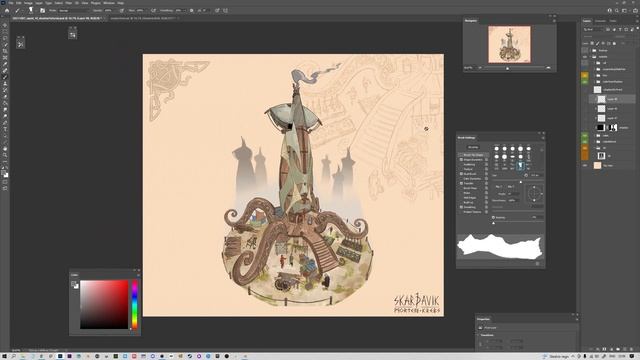Click the Navigator preview thumbnail
This screenshot has width=640, height=360.
pos(509,44)
